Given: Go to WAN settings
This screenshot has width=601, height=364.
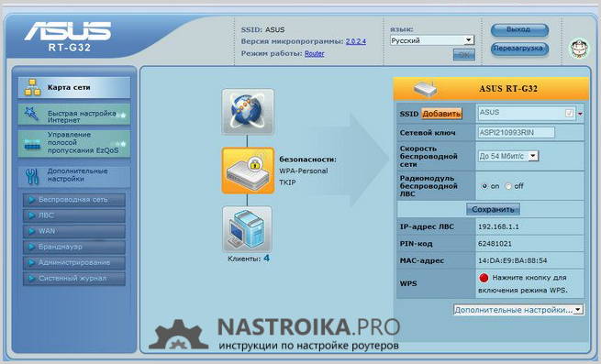Looking at the screenshot, I should click(74, 231).
